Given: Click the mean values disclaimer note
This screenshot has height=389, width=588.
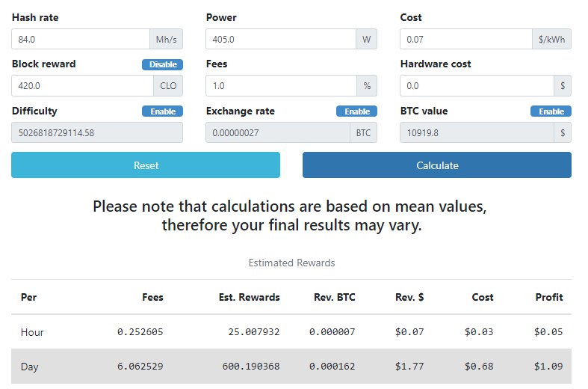Looking at the screenshot, I should [x=290, y=216].
